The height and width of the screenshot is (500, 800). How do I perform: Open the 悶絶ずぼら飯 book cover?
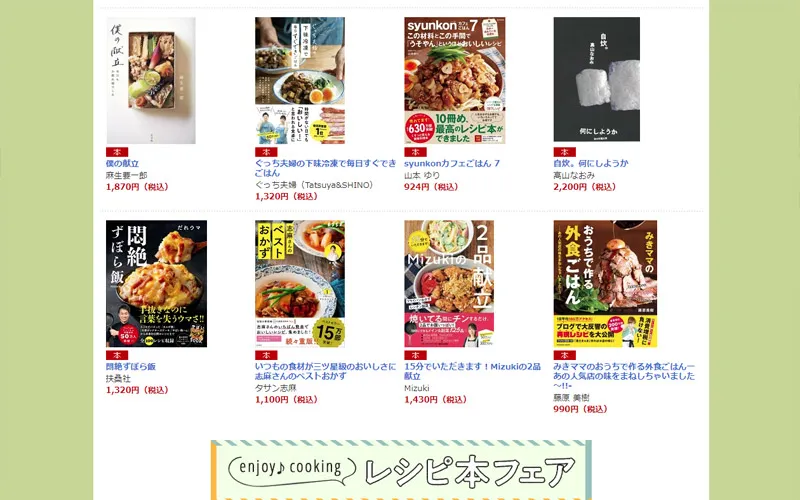point(156,284)
